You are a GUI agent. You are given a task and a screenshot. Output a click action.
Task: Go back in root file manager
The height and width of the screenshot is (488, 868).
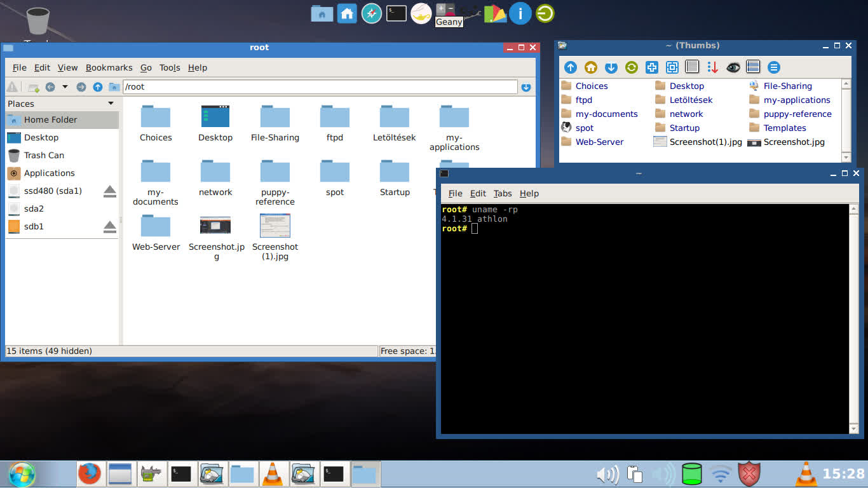(50, 87)
